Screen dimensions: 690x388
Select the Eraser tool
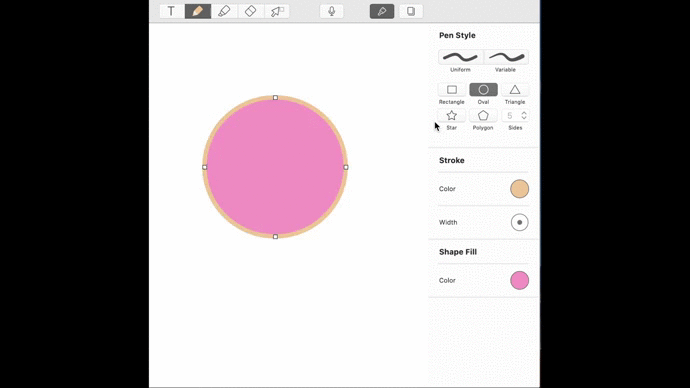click(x=250, y=11)
